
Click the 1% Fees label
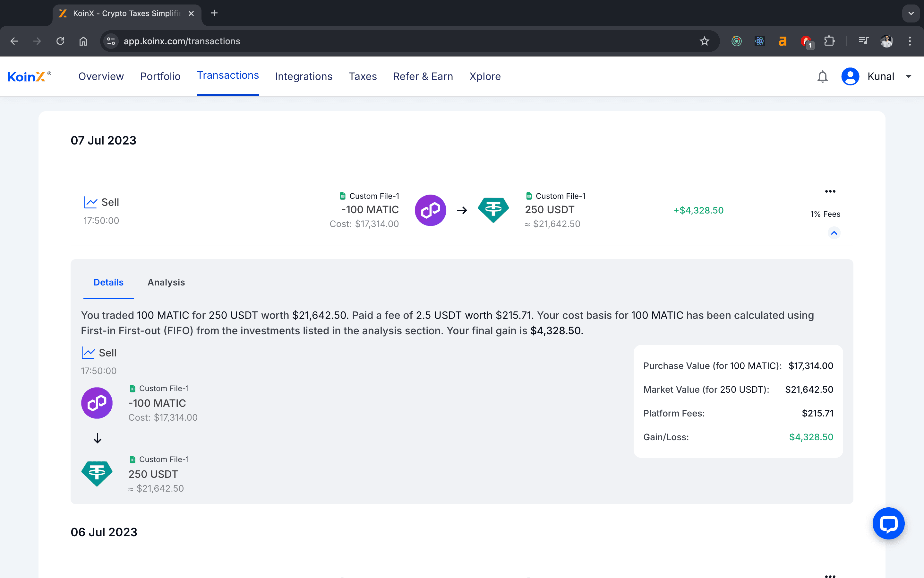pyautogui.click(x=825, y=214)
